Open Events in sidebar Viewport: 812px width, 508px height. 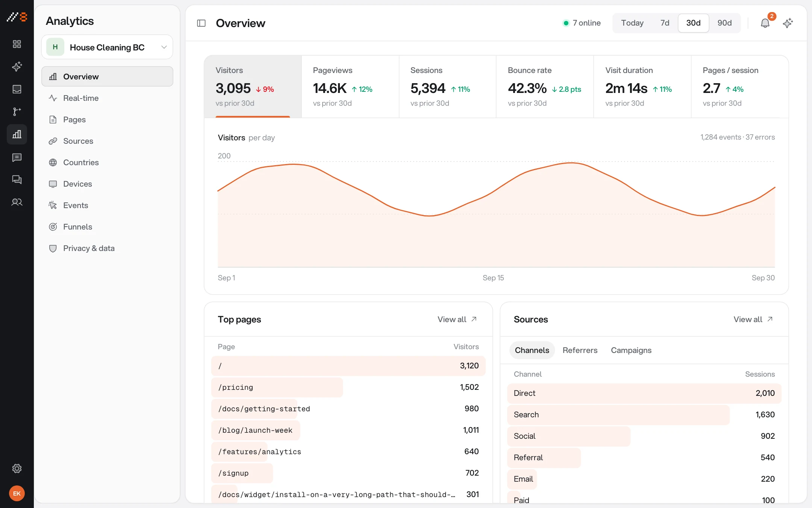pyautogui.click(x=107, y=205)
